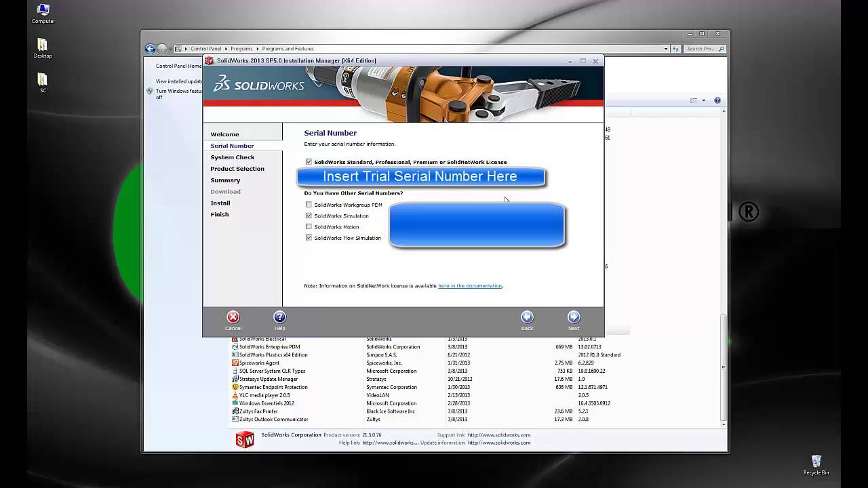Click View installed updates link

pos(179,81)
